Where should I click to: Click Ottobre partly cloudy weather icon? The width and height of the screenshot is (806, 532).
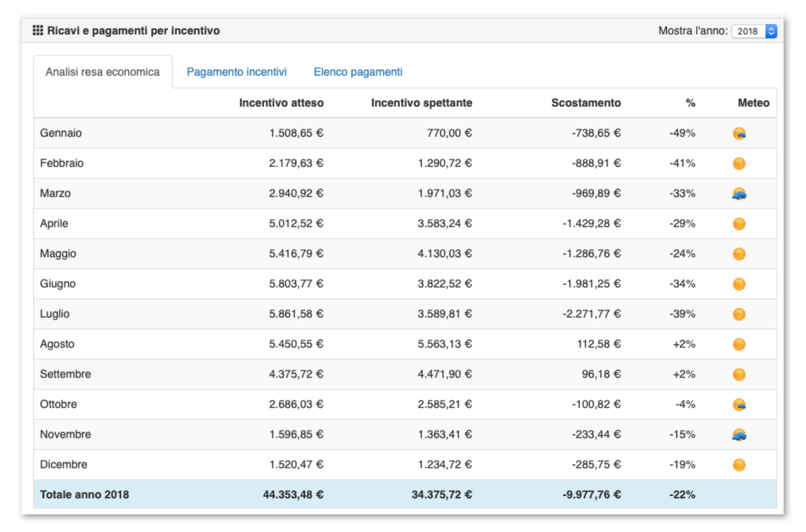coord(739,404)
